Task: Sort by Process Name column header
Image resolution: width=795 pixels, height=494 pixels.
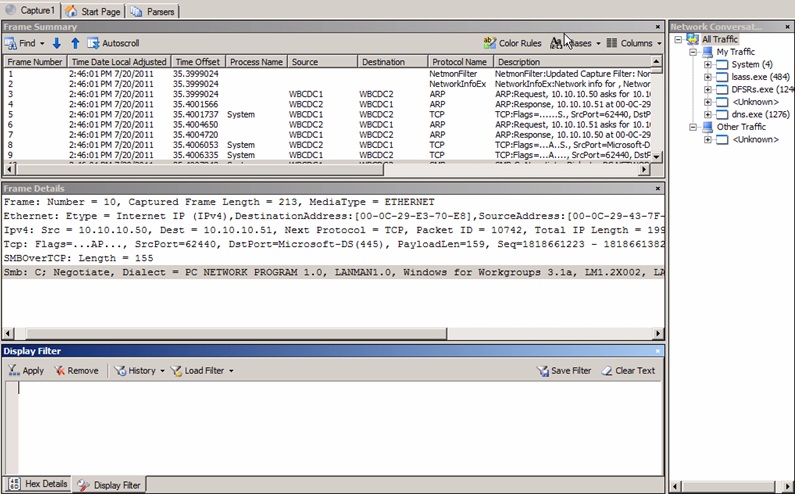Action: tap(257, 62)
